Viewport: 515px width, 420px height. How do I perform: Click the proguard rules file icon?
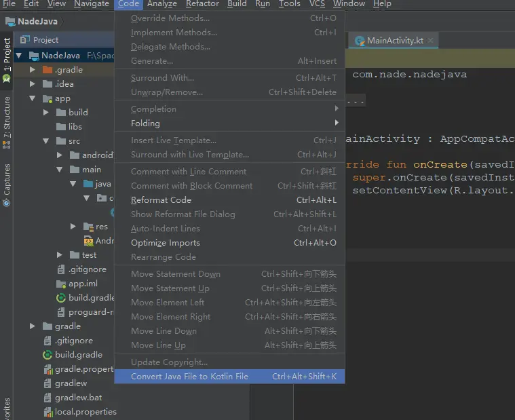tap(61, 312)
